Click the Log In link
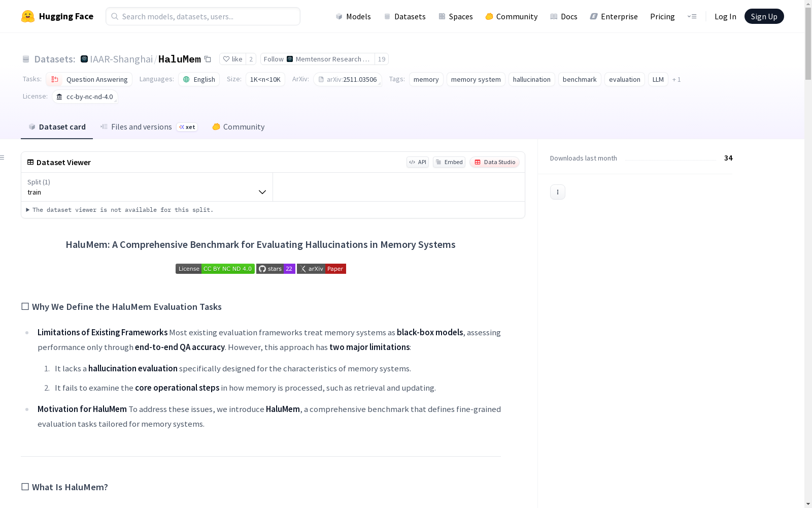This screenshot has width=812, height=508. [x=725, y=16]
